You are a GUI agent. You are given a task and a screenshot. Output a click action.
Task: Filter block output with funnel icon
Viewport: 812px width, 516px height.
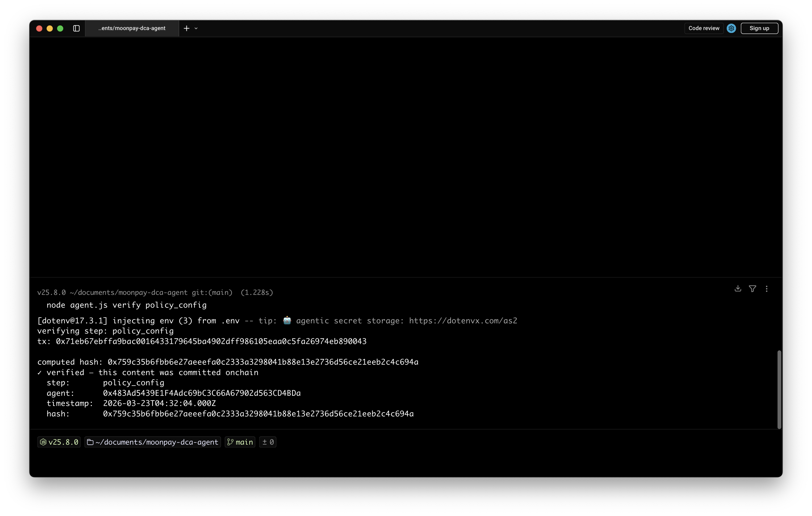tap(752, 289)
